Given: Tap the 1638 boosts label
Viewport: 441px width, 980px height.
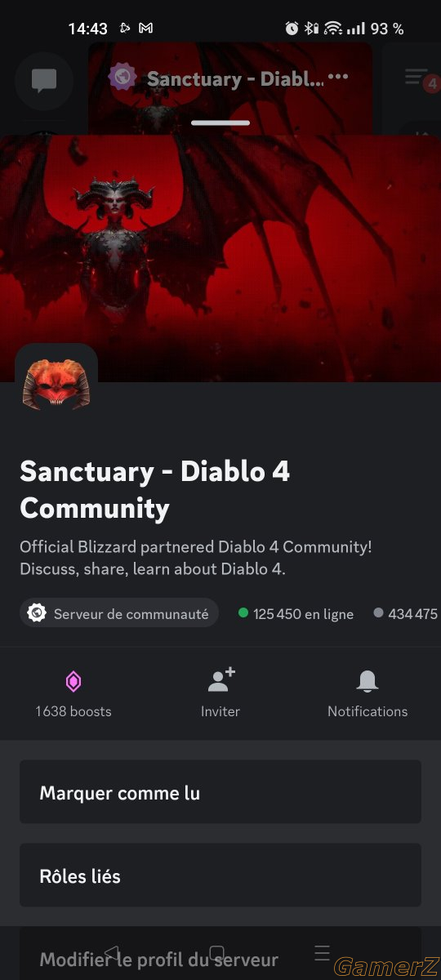Looking at the screenshot, I should point(73,711).
